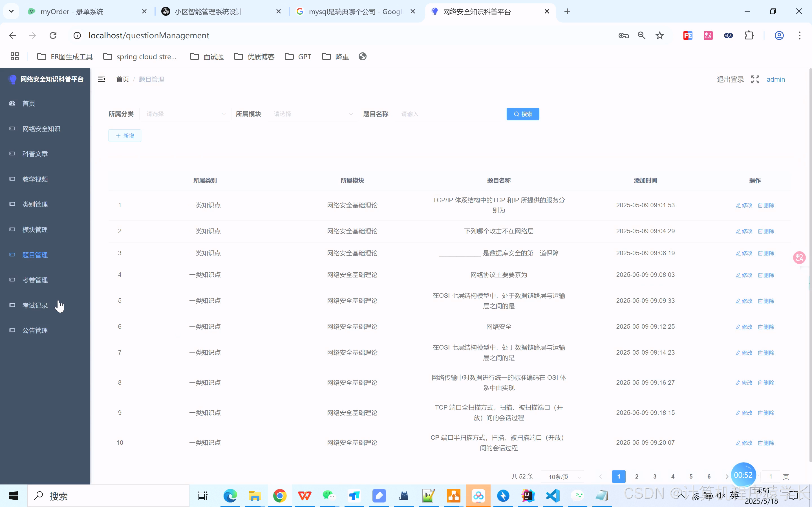
Task: Click the 00:52 recording timer bubble
Action: (x=743, y=475)
